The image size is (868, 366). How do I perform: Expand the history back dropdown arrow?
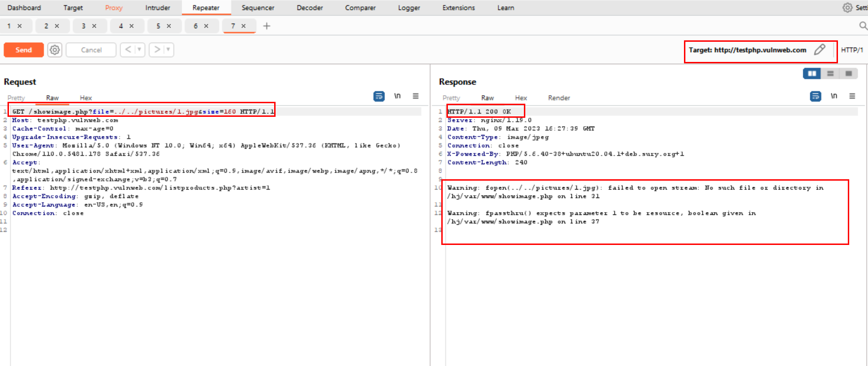(x=139, y=50)
